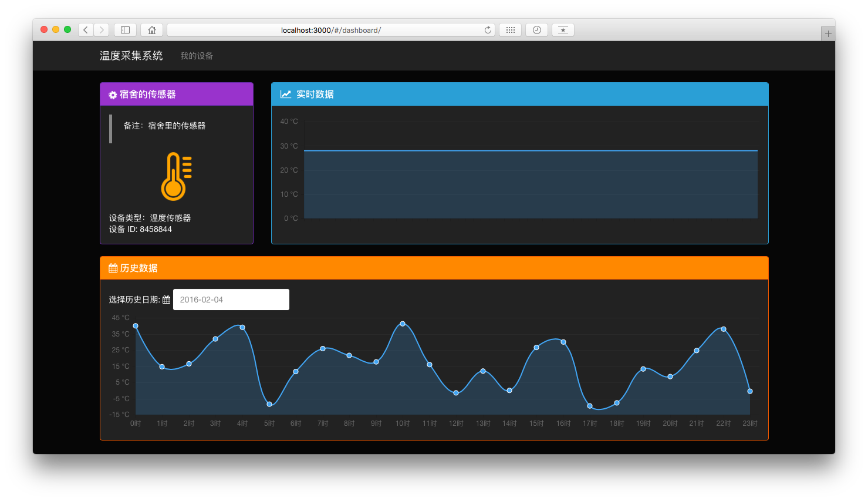Go forward with the Safari forward arrow
The image size is (868, 501).
[102, 30]
